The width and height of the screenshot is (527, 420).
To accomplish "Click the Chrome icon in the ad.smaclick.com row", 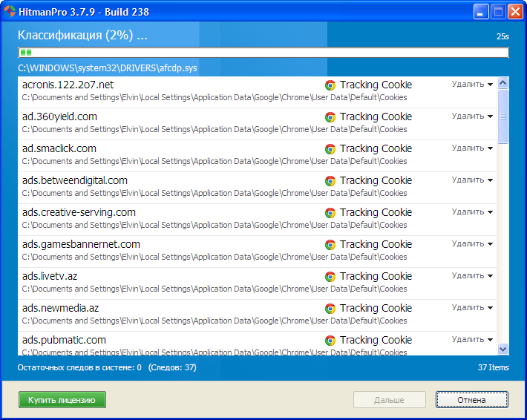I will (330, 149).
